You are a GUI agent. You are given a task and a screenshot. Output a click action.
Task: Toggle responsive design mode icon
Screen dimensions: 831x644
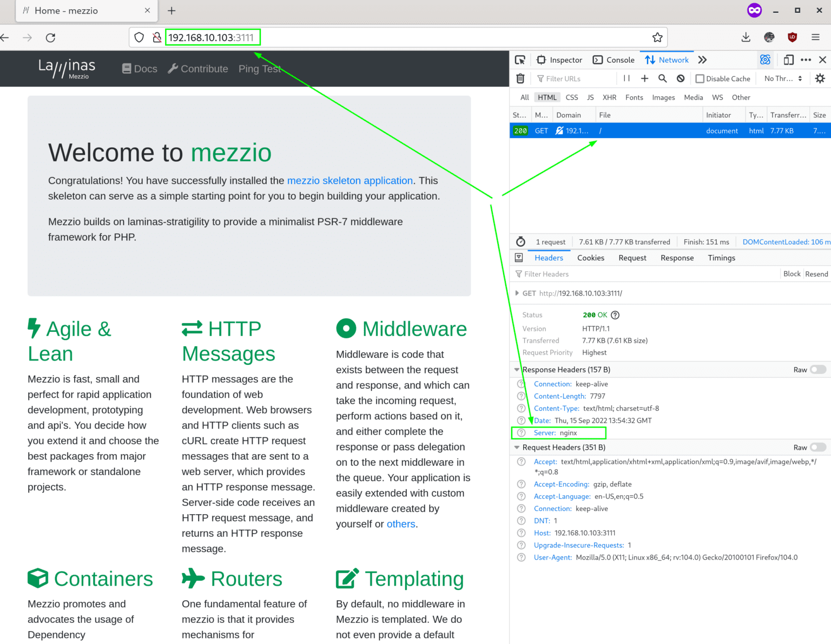click(x=788, y=60)
